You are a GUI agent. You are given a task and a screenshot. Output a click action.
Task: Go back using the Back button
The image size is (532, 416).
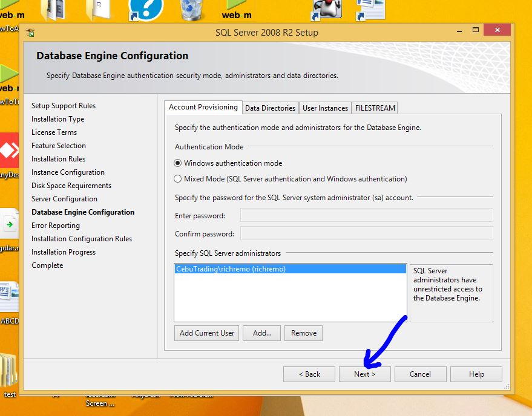click(309, 374)
